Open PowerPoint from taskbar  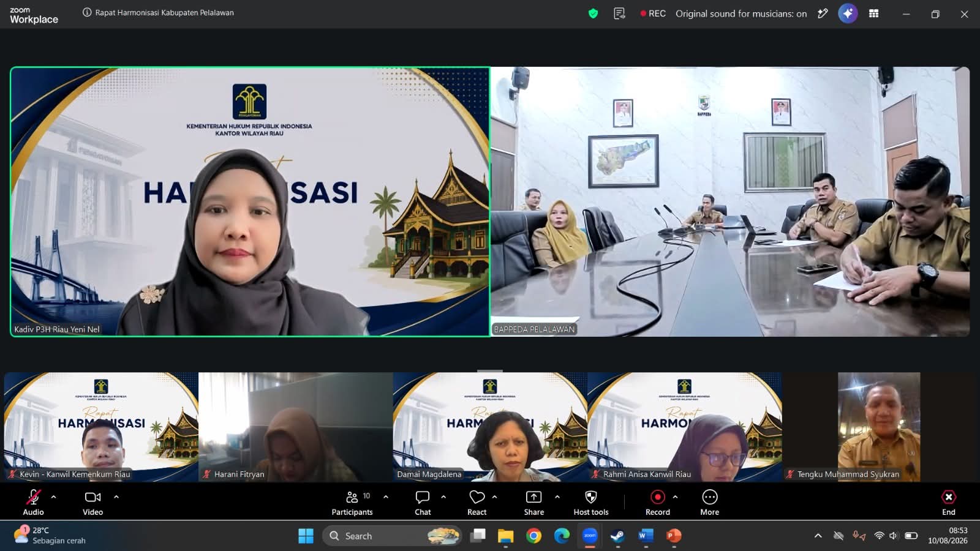click(x=674, y=536)
